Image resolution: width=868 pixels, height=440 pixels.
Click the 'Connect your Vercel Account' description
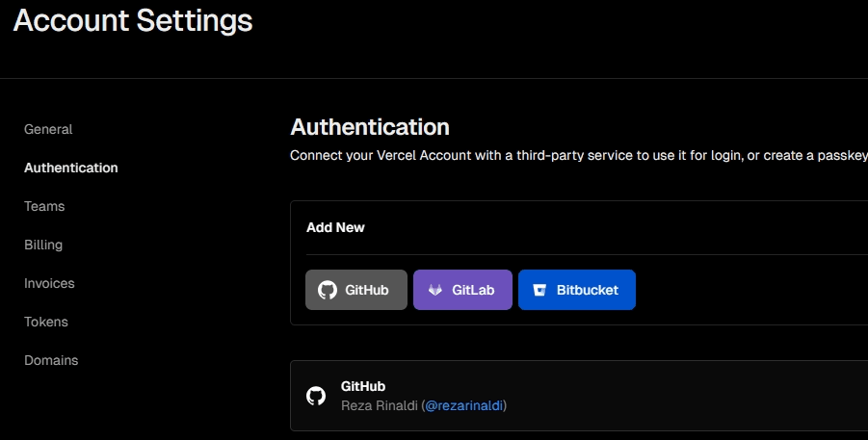click(x=579, y=156)
